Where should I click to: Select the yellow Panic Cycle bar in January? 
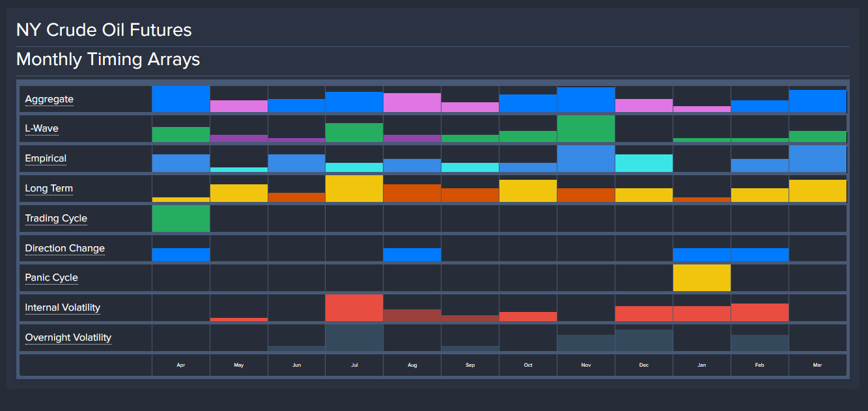coord(701,278)
